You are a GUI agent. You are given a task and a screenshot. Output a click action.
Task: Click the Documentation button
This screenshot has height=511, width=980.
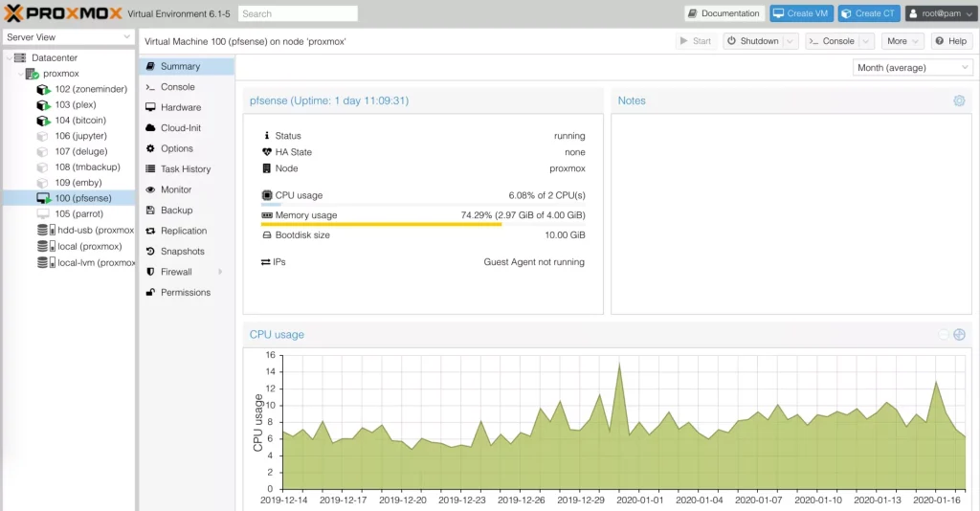tap(724, 13)
